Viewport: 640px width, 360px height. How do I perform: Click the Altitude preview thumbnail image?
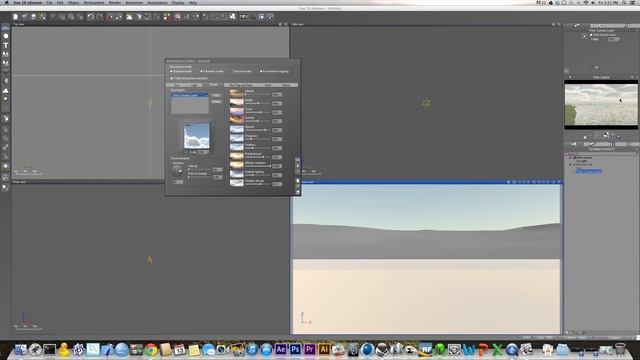pyautogui.click(x=237, y=93)
